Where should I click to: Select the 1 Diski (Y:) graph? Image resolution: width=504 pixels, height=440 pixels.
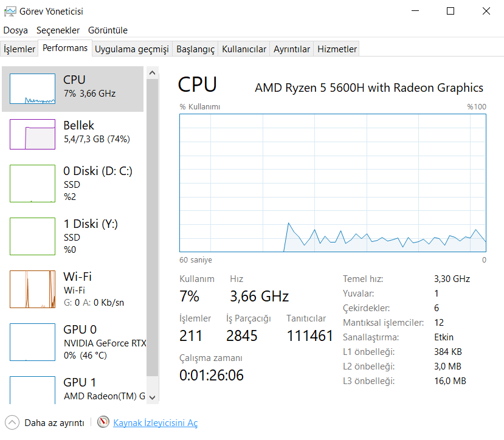33,236
